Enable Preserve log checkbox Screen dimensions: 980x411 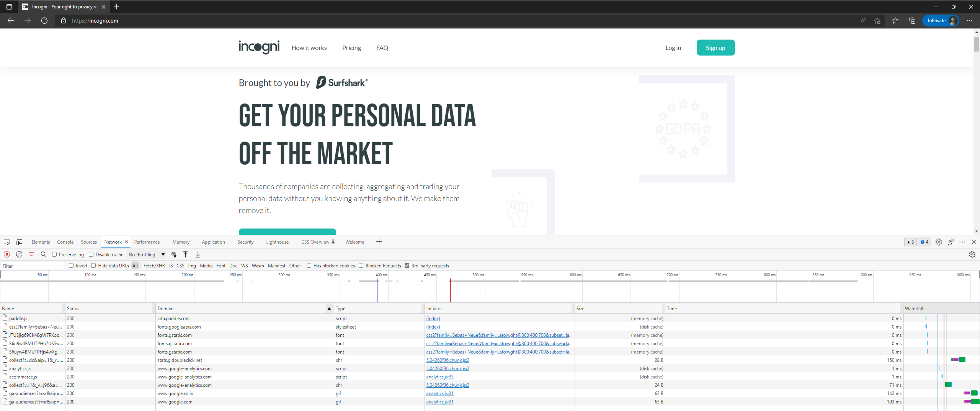(54, 254)
